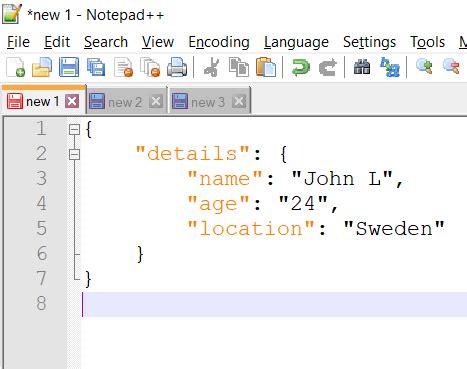The height and width of the screenshot is (369, 467).
Task: Click line number 5 in the margin
Action: tap(41, 228)
